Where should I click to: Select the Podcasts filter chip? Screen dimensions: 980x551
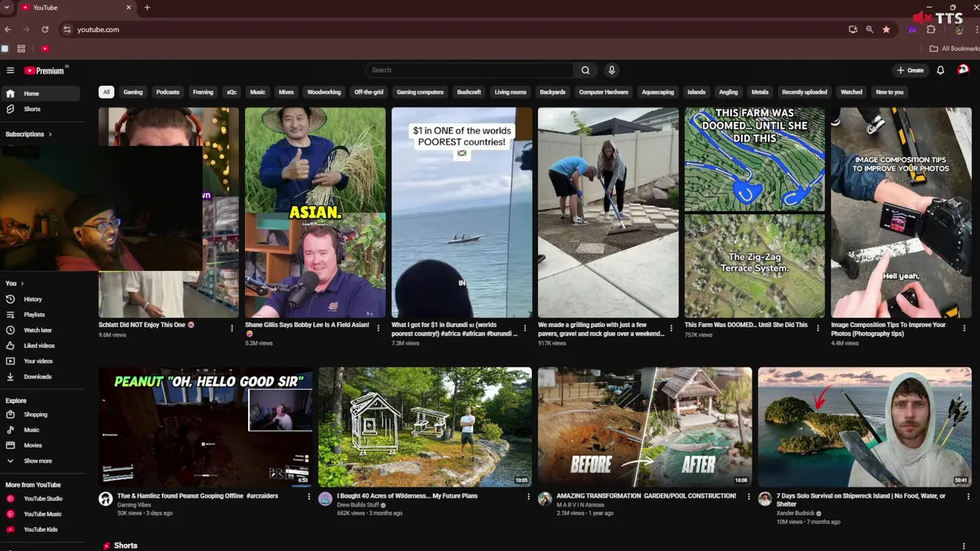tap(168, 92)
